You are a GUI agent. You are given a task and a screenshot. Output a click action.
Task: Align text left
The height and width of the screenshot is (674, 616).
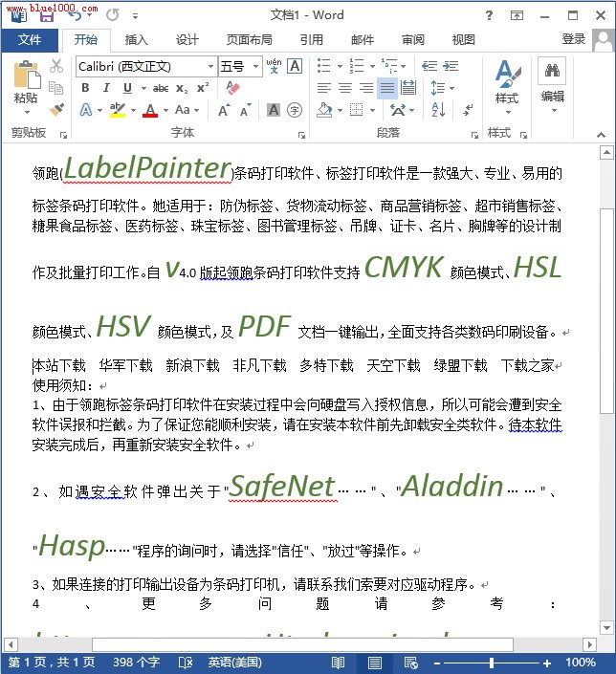[324, 88]
